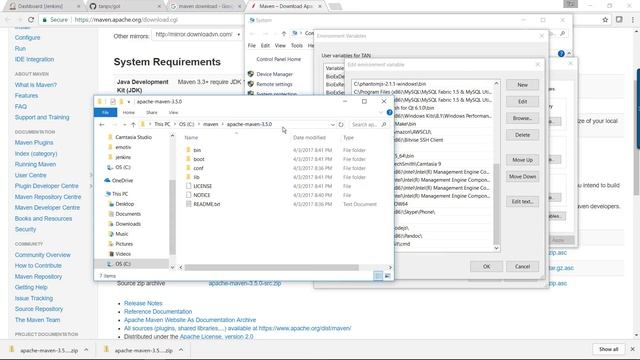Screen dimensions: 640x360
Task: Click the Date modified column header
Action: click(x=309, y=138)
